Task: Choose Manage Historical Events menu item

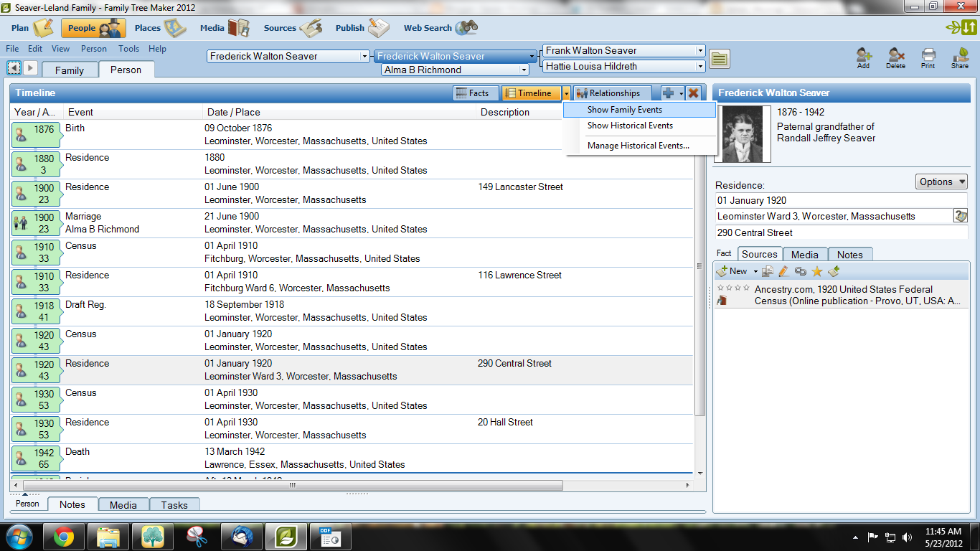Action: tap(640, 146)
